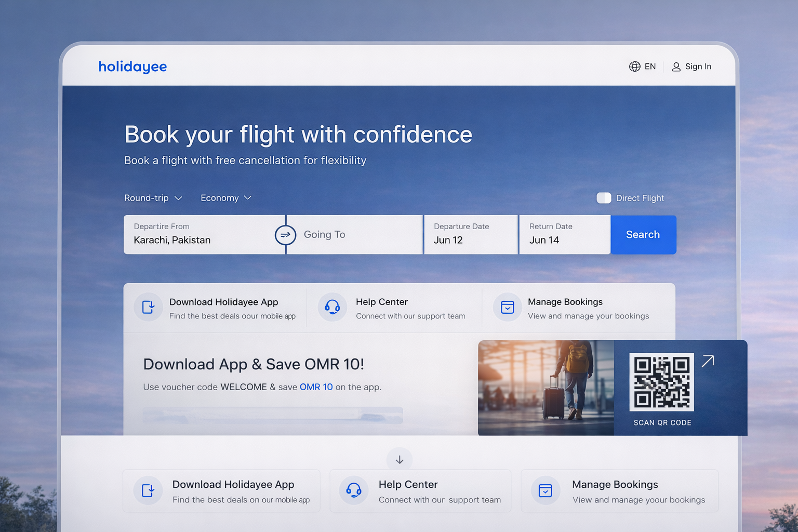The width and height of the screenshot is (798, 532).
Task: Click the calendar icon in the upper Manage Bookings card
Action: click(x=507, y=308)
